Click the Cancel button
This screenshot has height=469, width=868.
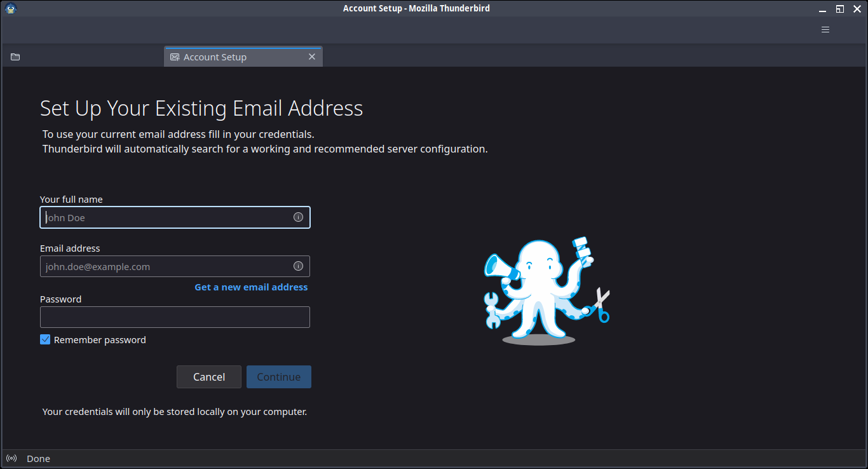tap(209, 377)
